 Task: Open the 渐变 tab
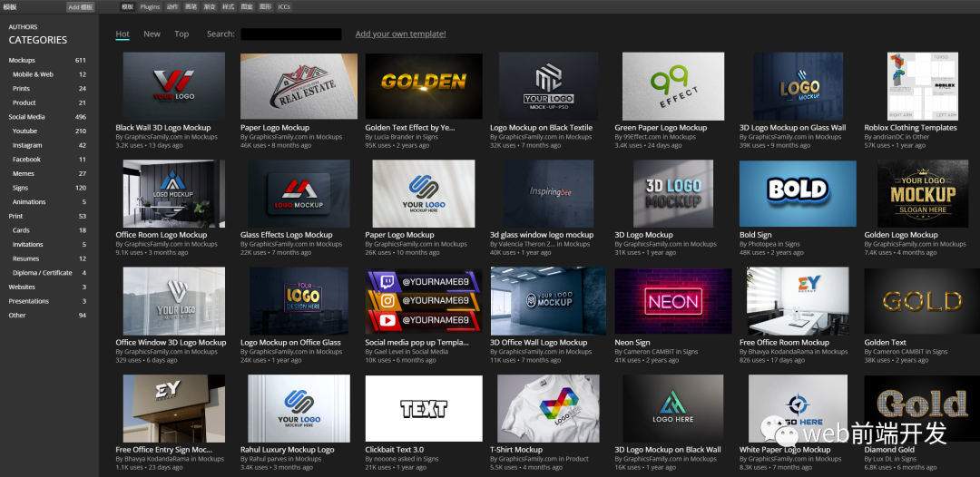210,7
